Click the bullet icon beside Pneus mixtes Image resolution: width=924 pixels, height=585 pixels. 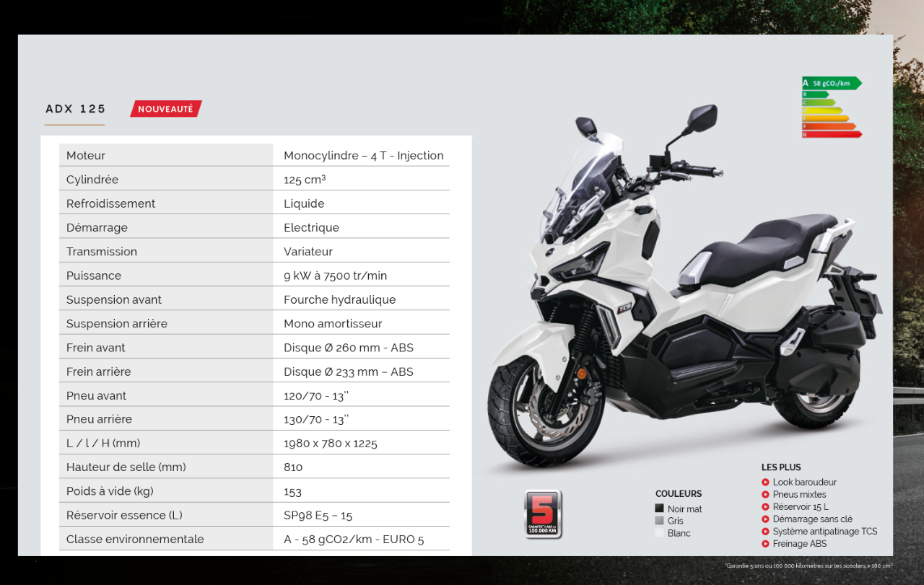click(765, 494)
